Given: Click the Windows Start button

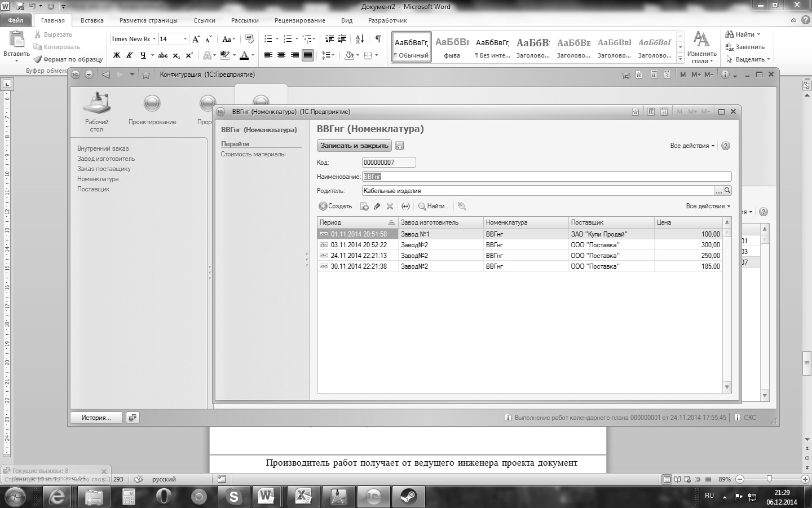Looking at the screenshot, I should coord(15,497).
